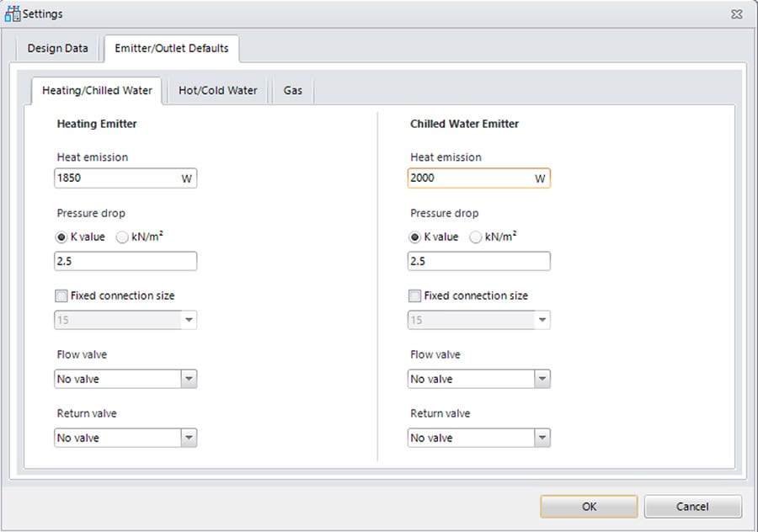This screenshot has height=532, width=758.
Task: Choose kN/m² radio for Chilled Water Emitter
Action: [x=477, y=237]
